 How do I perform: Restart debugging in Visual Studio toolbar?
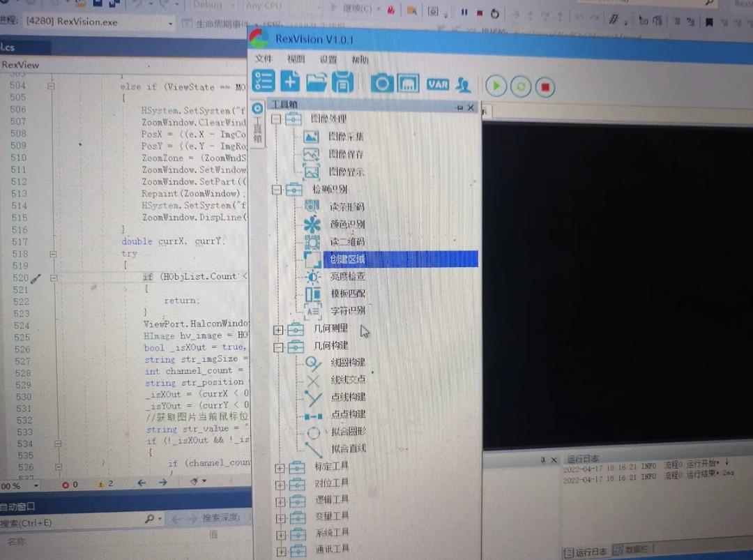coord(494,14)
